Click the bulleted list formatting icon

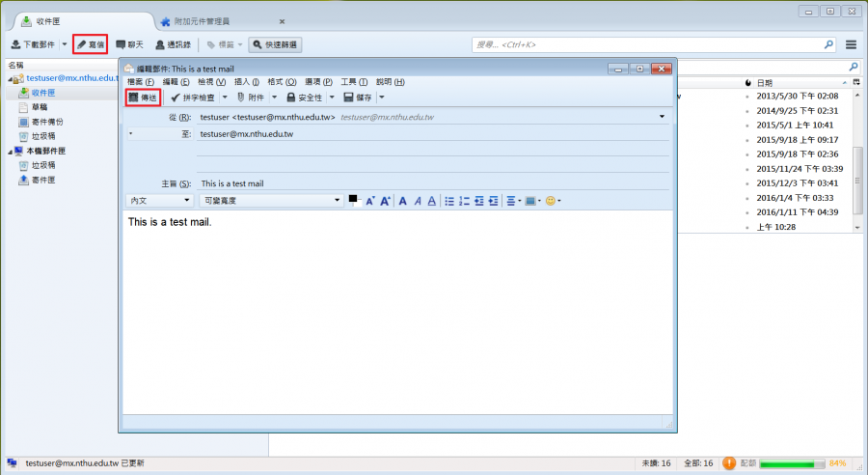pyautogui.click(x=449, y=201)
